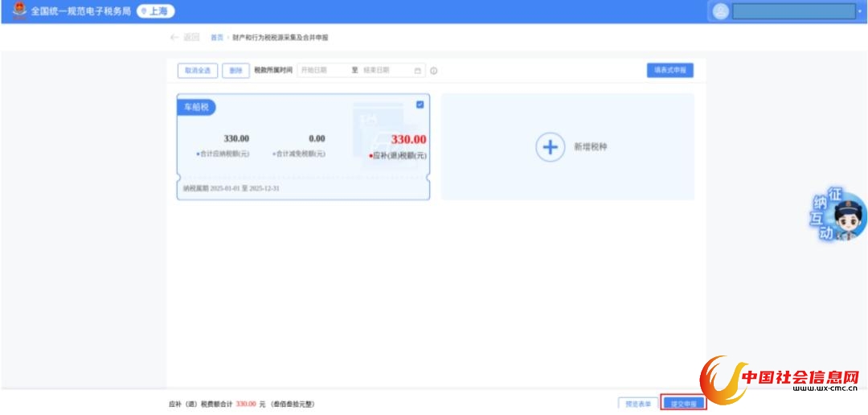Uncheck the 车船税 card checkbox
The width and height of the screenshot is (868, 415).
(x=420, y=105)
